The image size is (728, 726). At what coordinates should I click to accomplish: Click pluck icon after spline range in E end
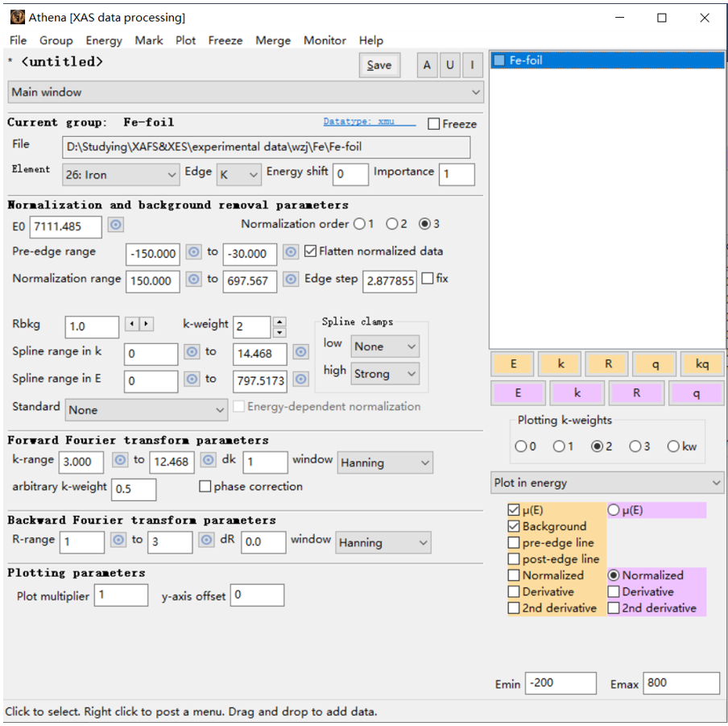[x=300, y=379]
